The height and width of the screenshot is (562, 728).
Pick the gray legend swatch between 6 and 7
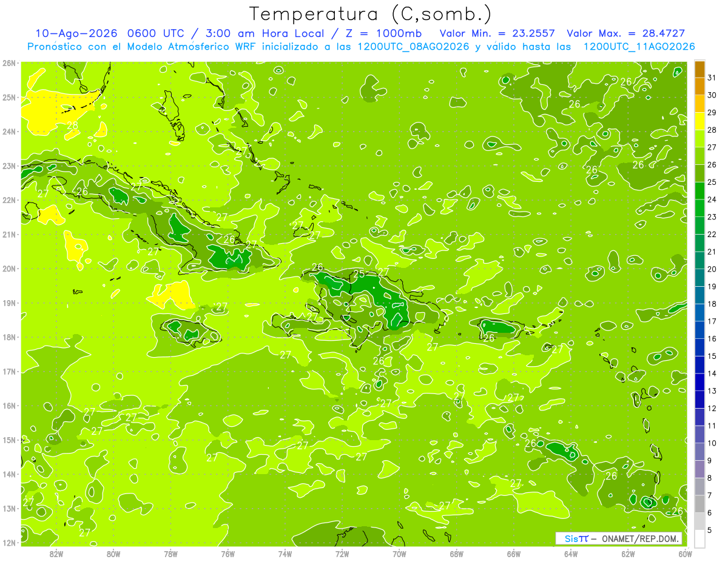[699, 503]
